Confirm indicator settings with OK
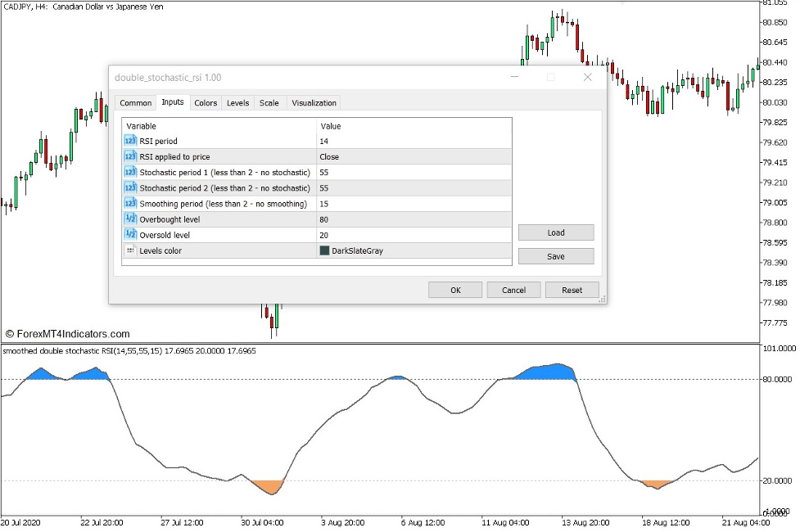The height and width of the screenshot is (532, 800). click(454, 289)
